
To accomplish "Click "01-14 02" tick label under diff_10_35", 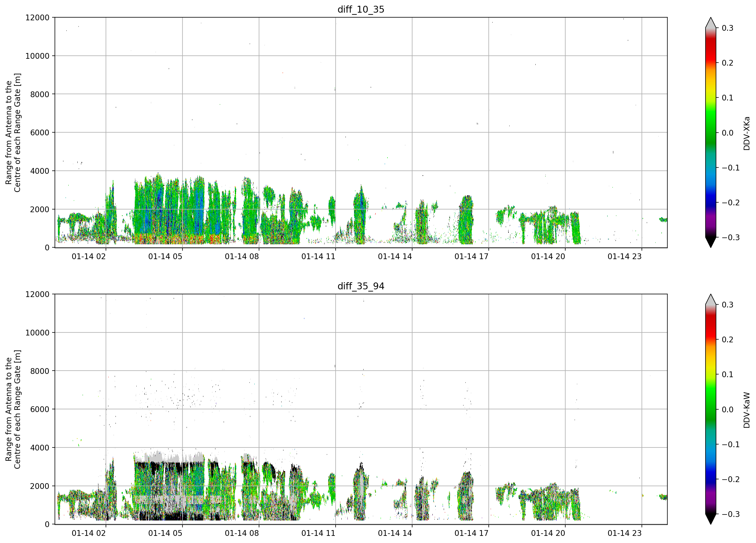I will pyautogui.click(x=89, y=256).
